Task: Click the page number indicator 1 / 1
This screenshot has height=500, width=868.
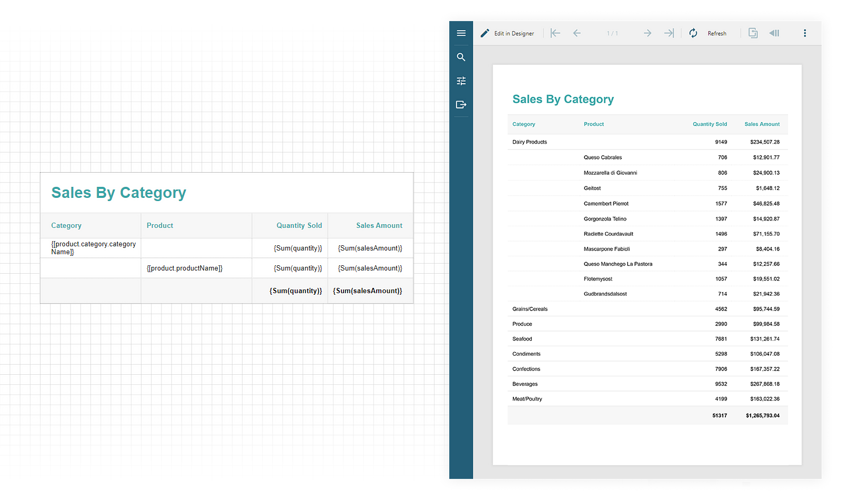Action: tap(612, 33)
